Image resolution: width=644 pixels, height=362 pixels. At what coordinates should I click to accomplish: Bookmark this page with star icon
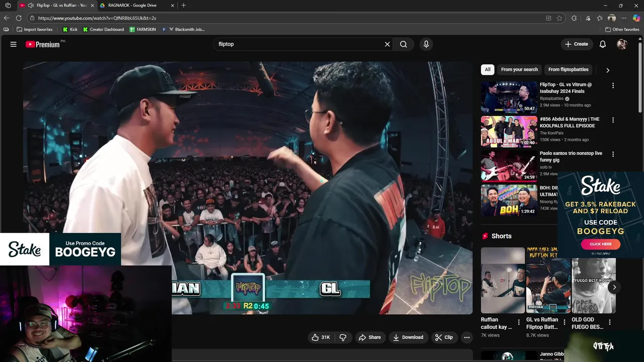point(559,18)
